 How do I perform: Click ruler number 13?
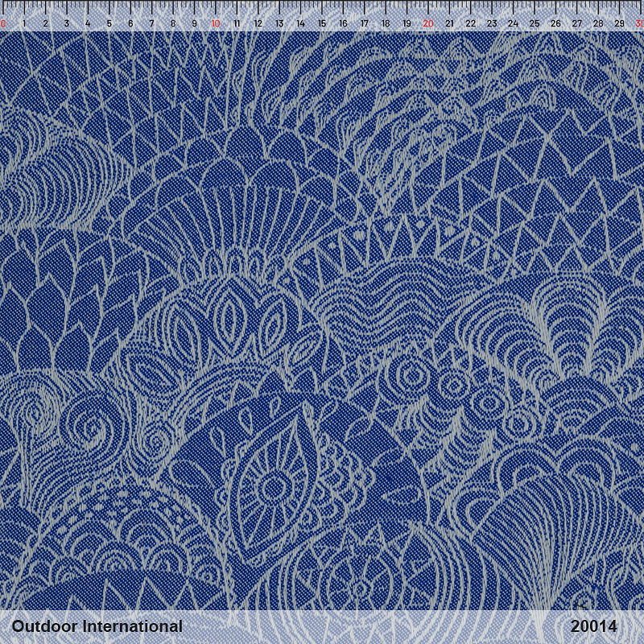pyautogui.click(x=279, y=23)
